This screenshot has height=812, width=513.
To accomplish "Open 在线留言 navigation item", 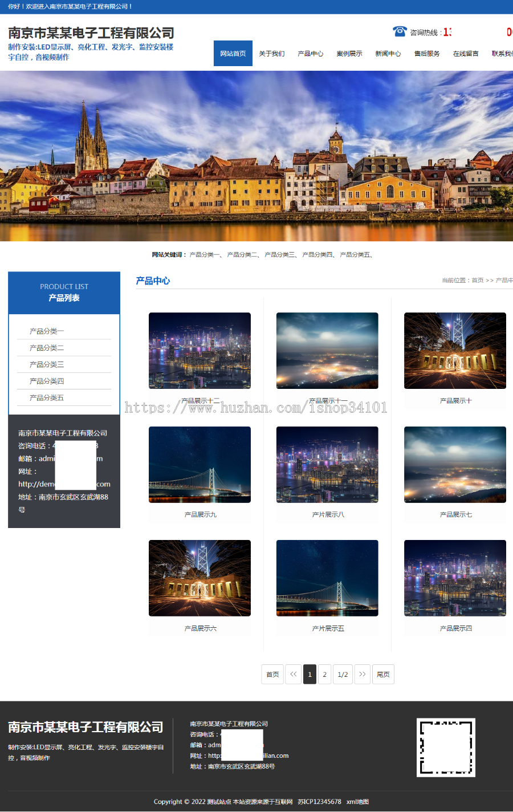I will (466, 54).
